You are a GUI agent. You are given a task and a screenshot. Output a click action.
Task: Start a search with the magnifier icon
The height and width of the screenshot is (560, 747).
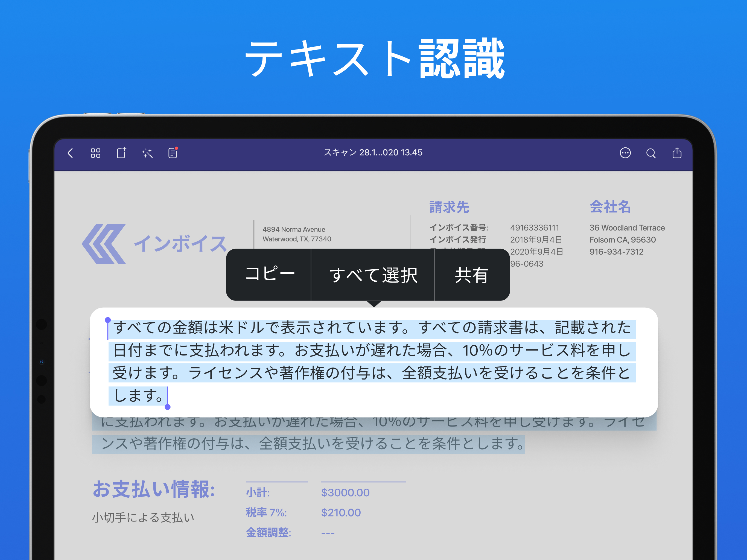(x=651, y=153)
